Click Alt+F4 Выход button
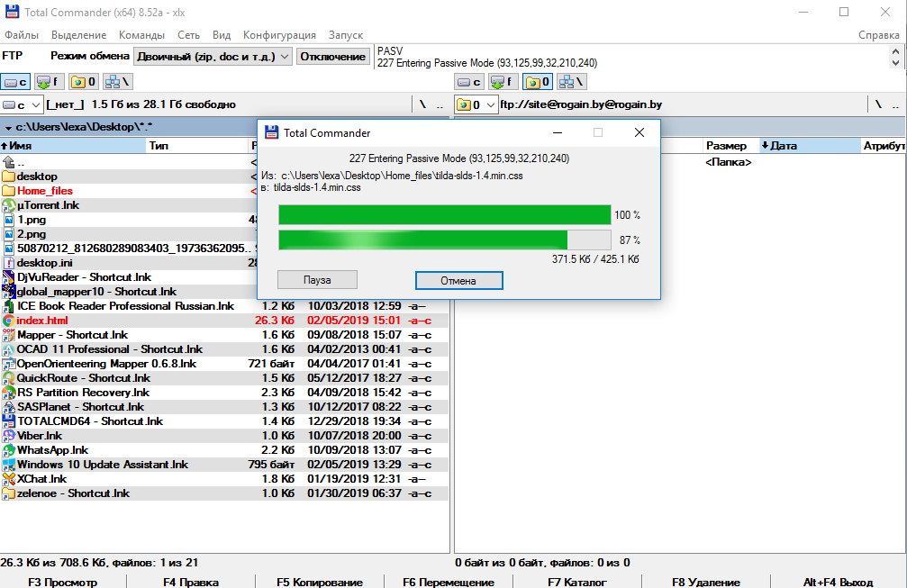907x588 pixels. click(839, 582)
